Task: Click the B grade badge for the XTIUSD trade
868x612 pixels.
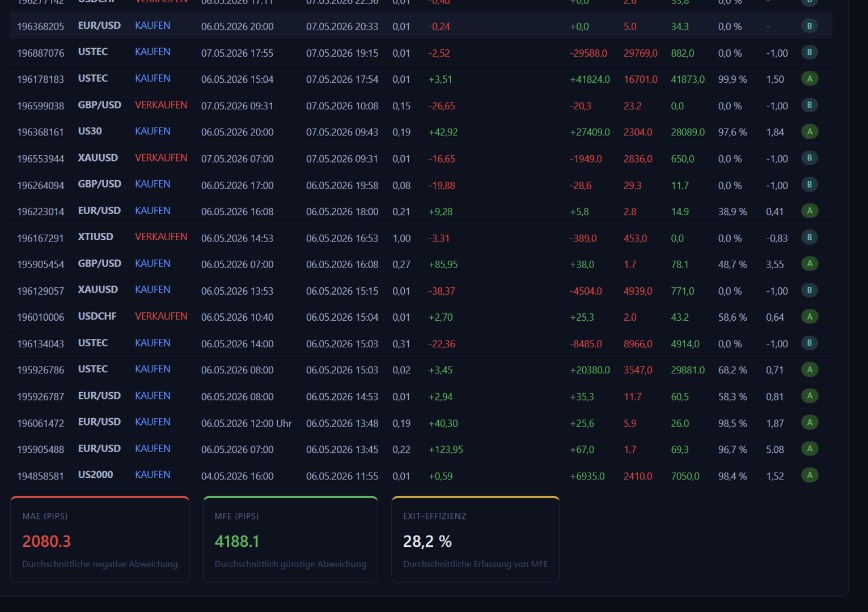Action: pyautogui.click(x=810, y=237)
